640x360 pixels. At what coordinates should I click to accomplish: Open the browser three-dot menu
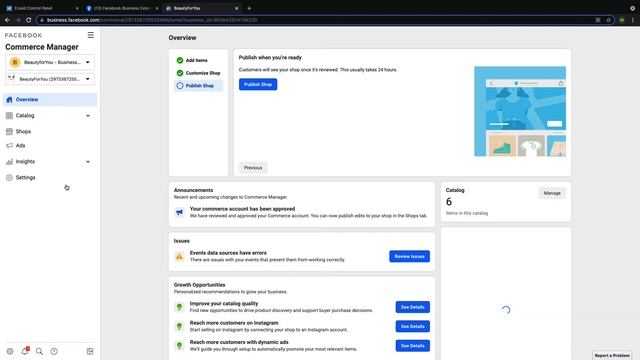pyautogui.click(x=633, y=20)
